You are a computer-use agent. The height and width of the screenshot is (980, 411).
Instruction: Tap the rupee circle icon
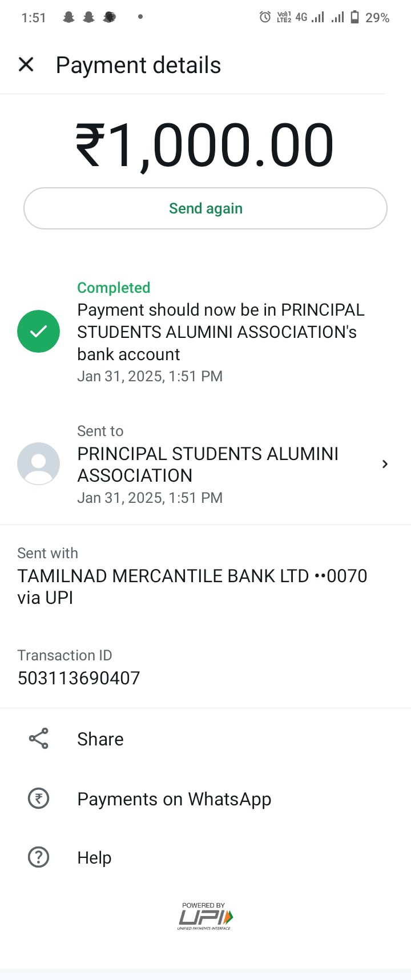[x=38, y=798]
